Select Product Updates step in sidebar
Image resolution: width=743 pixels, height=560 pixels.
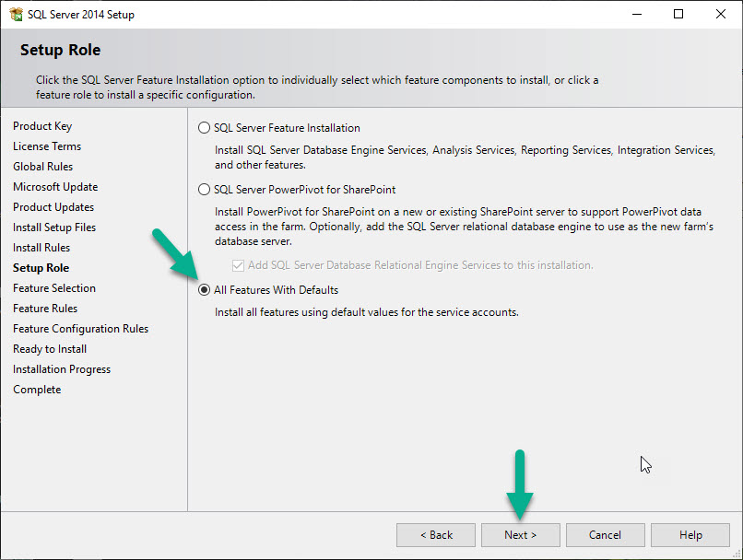click(53, 207)
